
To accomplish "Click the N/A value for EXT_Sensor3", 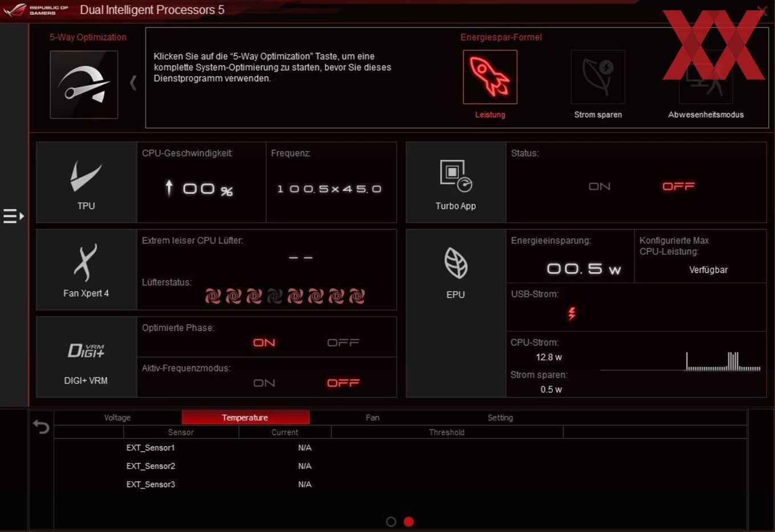I will [x=305, y=484].
